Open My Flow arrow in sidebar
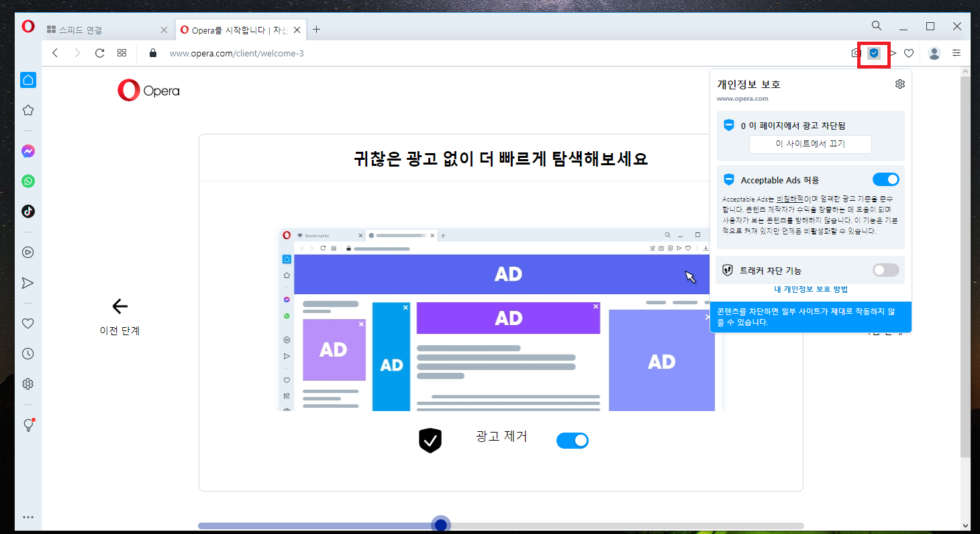Viewport: 980px width, 534px height. click(x=28, y=283)
